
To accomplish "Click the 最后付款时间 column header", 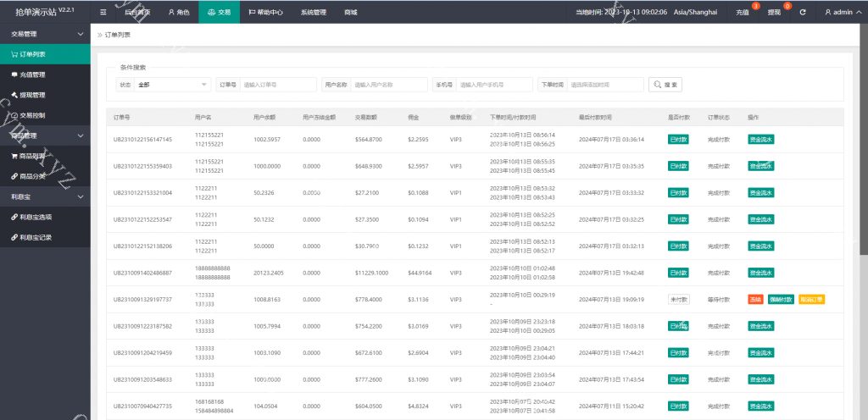I will (595, 118).
